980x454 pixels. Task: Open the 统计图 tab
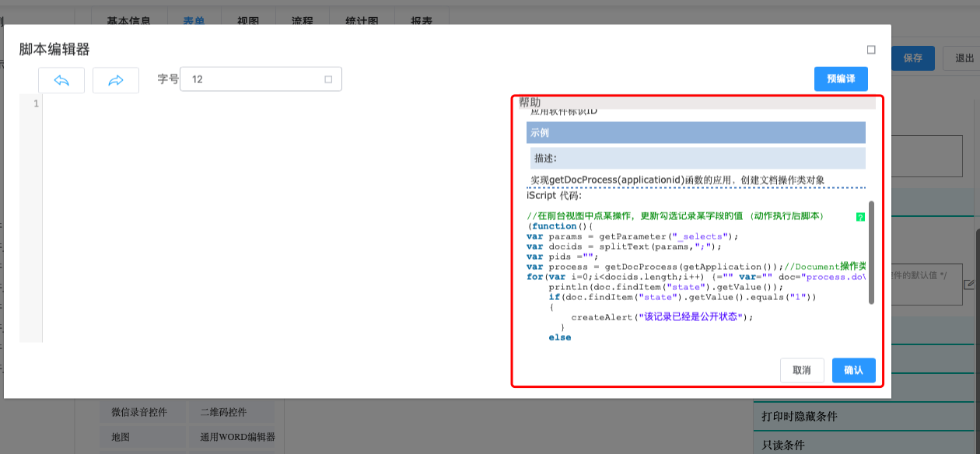(x=362, y=22)
